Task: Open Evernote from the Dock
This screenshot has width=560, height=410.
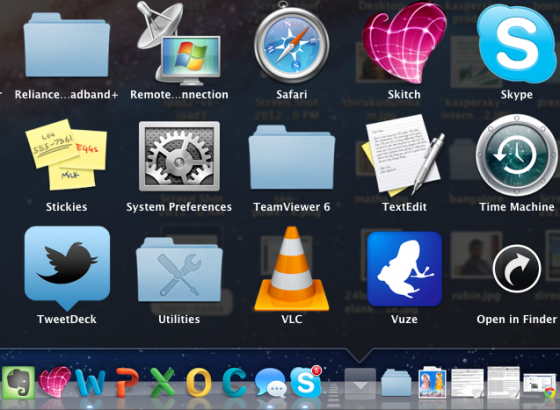Action: pyautogui.click(x=18, y=382)
